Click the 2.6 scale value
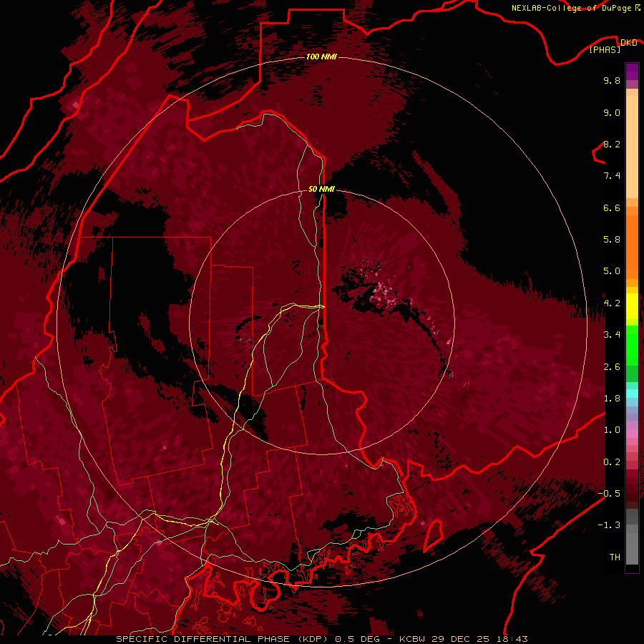 point(612,367)
